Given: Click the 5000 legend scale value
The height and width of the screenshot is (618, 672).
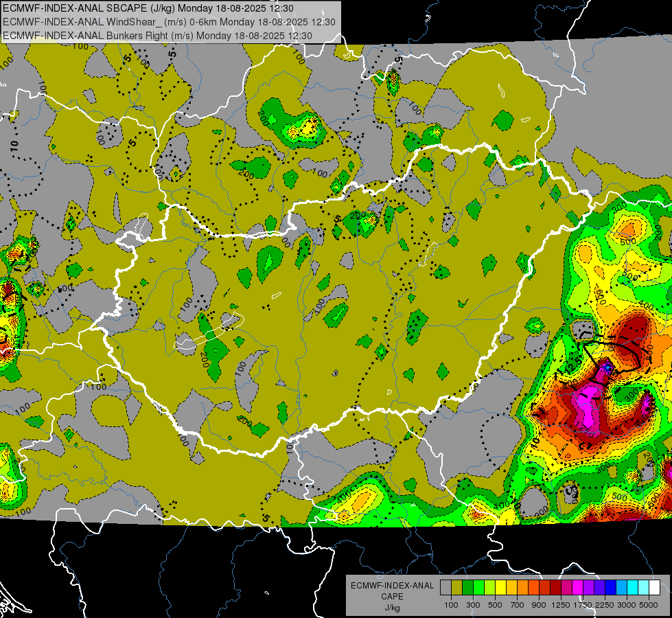Looking at the screenshot, I should coord(649,605).
